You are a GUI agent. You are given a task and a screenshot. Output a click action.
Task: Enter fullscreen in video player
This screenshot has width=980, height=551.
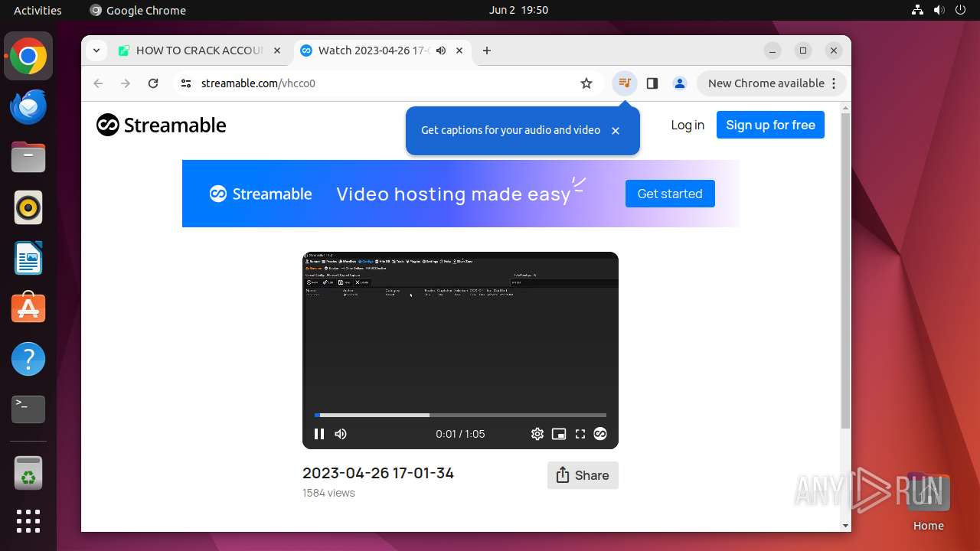580,434
